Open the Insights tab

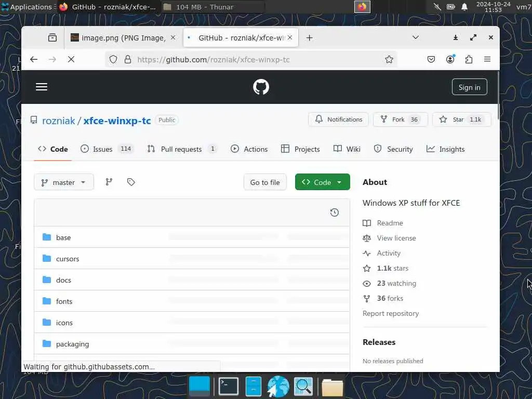click(x=445, y=149)
